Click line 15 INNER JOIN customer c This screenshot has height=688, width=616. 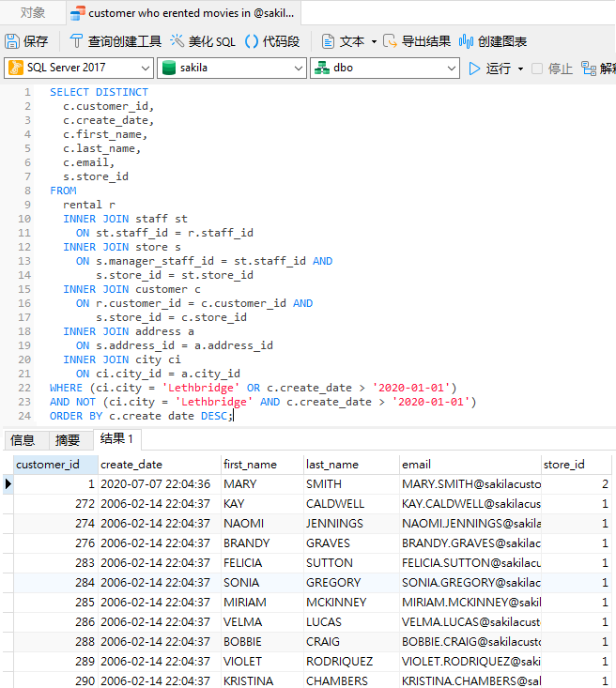pyautogui.click(x=131, y=290)
